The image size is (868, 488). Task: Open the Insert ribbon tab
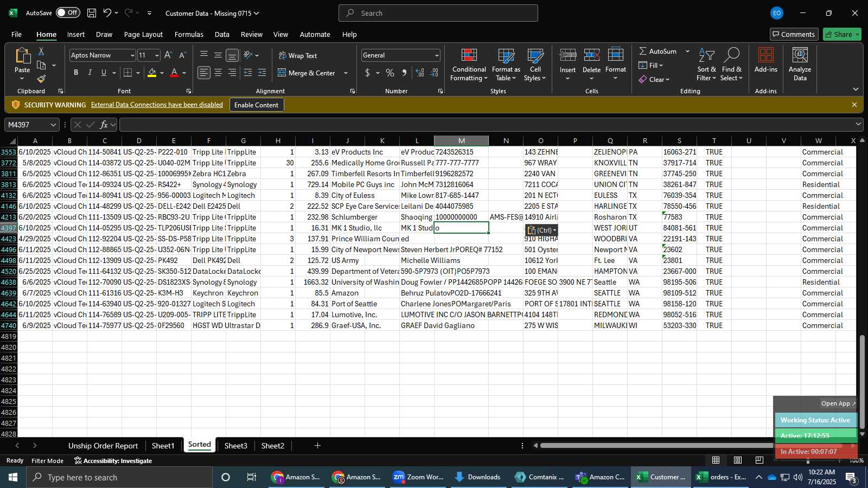(76, 34)
